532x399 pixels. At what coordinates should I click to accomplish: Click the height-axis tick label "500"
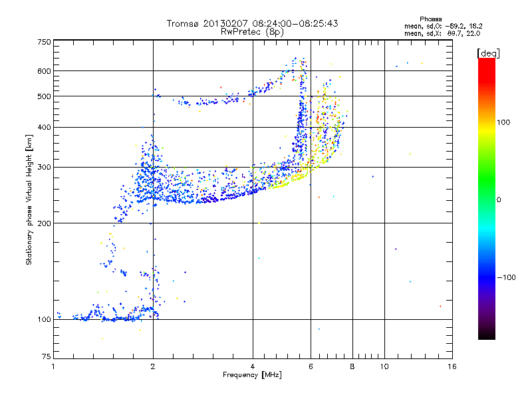click(45, 96)
